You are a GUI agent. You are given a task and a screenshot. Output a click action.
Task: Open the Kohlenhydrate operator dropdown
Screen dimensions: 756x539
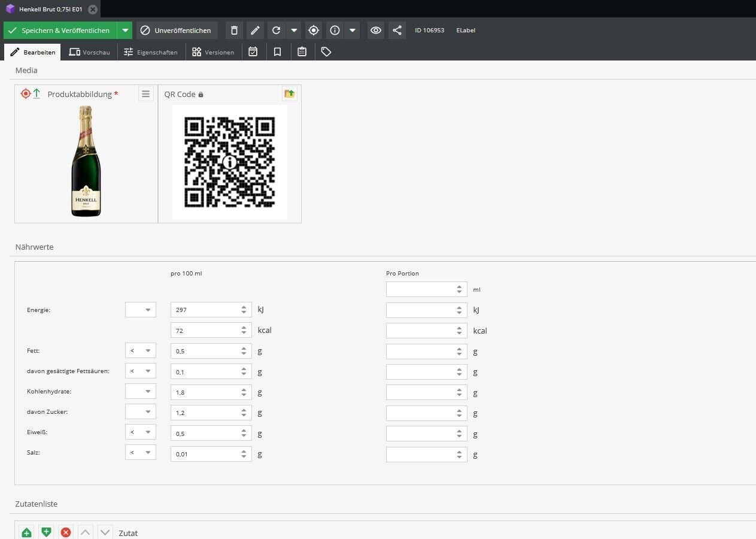point(141,392)
